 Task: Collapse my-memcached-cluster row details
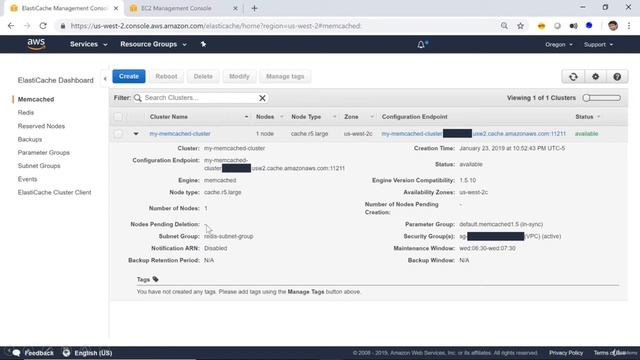(136, 134)
